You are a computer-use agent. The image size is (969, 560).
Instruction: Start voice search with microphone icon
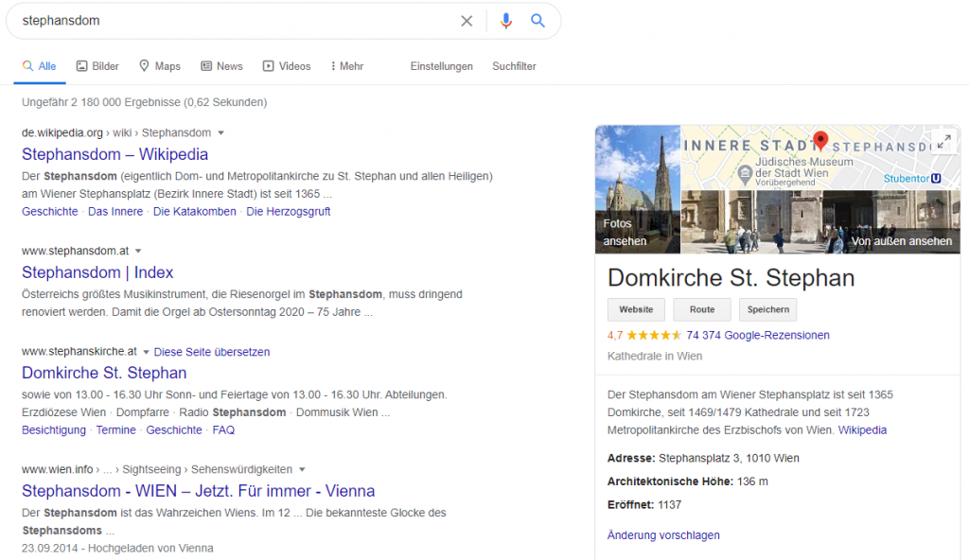pyautogui.click(x=506, y=21)
